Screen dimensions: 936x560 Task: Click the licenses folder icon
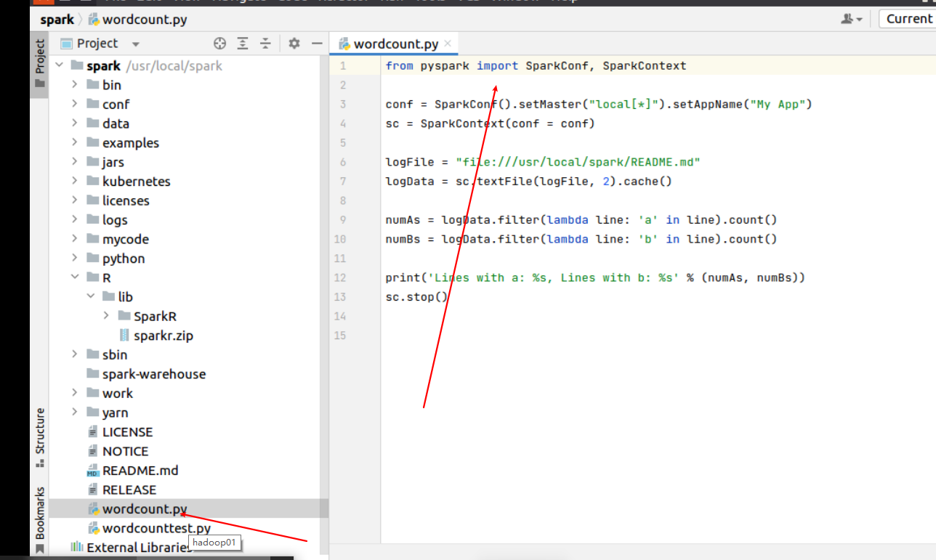(92, 200)
